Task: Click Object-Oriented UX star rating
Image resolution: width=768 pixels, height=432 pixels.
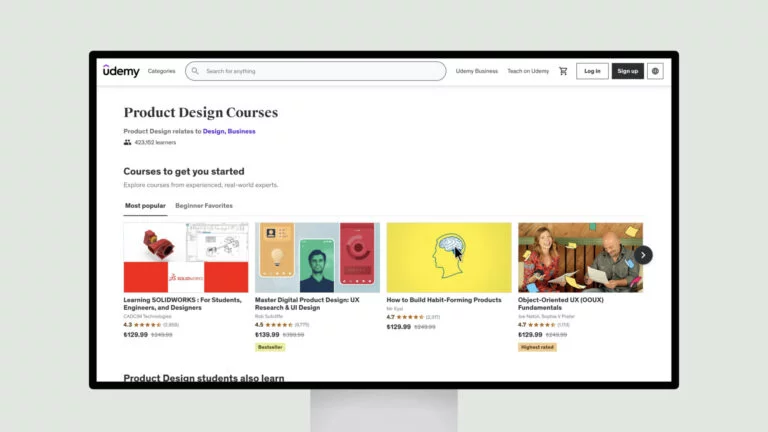Action: tap(542, 325)
